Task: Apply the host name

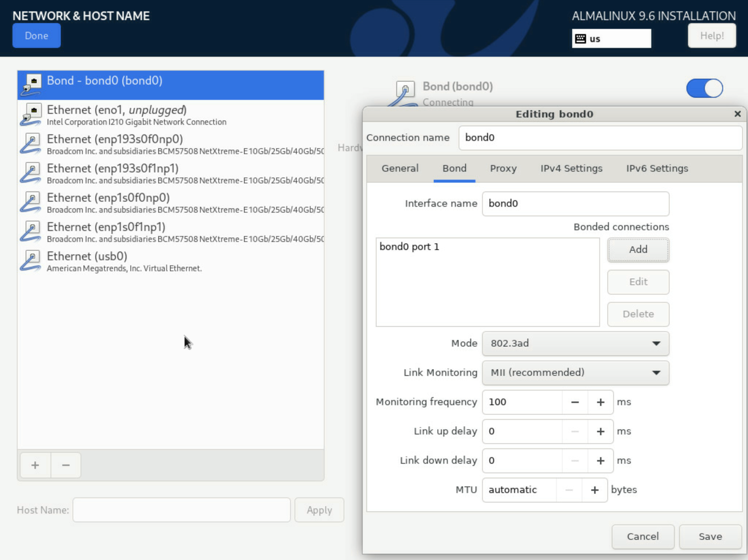Action: click(319, 510)
